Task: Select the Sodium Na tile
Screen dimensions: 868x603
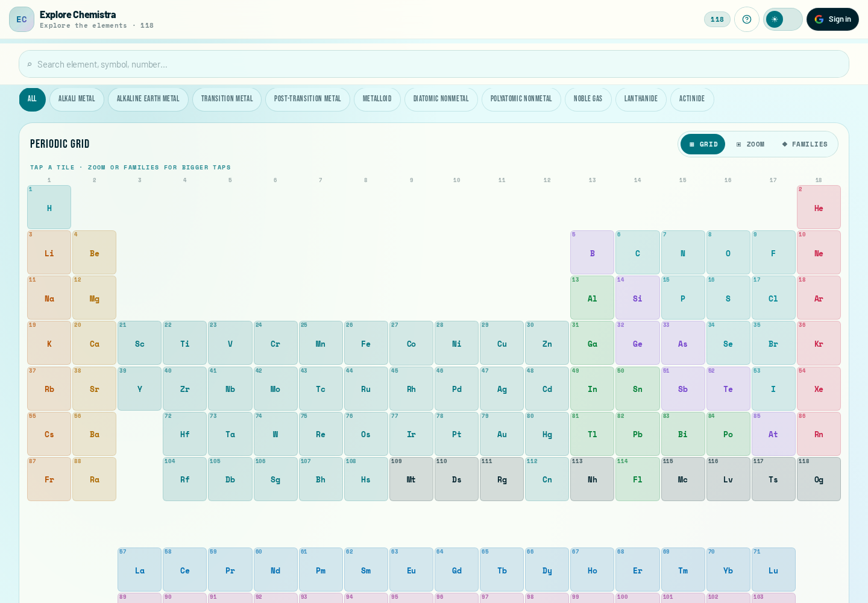Action: (49, 298)
